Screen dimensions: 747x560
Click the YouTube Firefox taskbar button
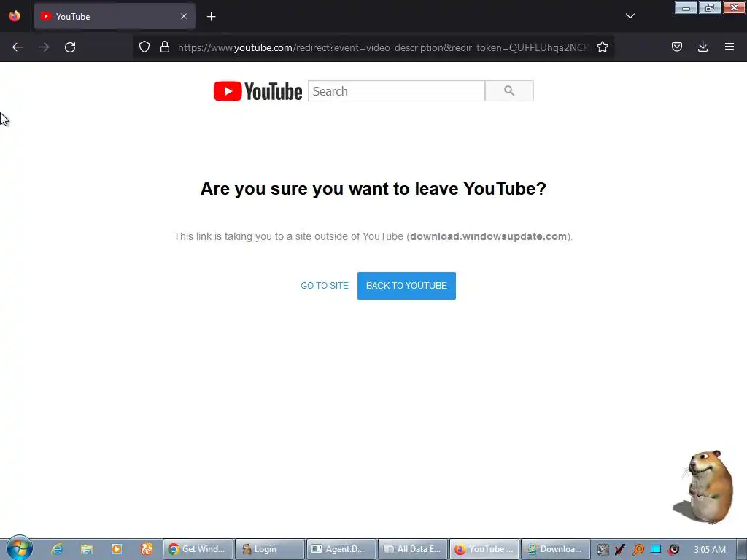coord(484,549)
